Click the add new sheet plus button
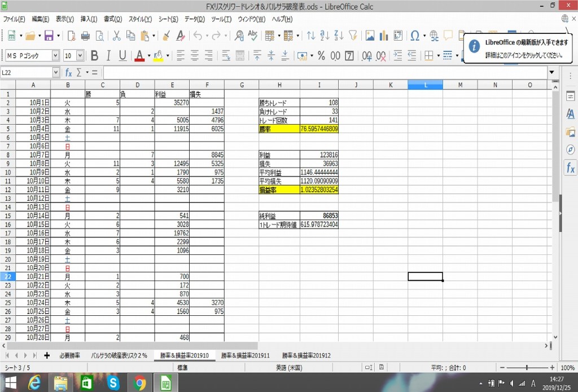This screenshot has width=578, height=392. (x=47, y=356)
